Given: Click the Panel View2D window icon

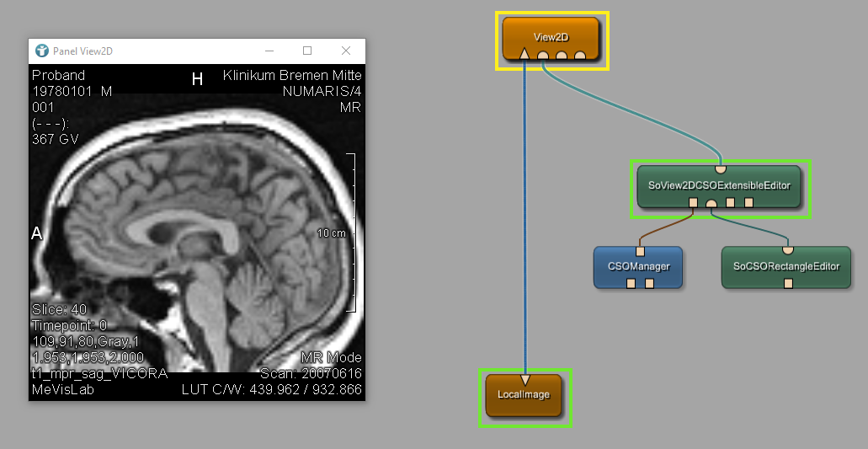Looking at the screenshot, I should pos(41,51).
